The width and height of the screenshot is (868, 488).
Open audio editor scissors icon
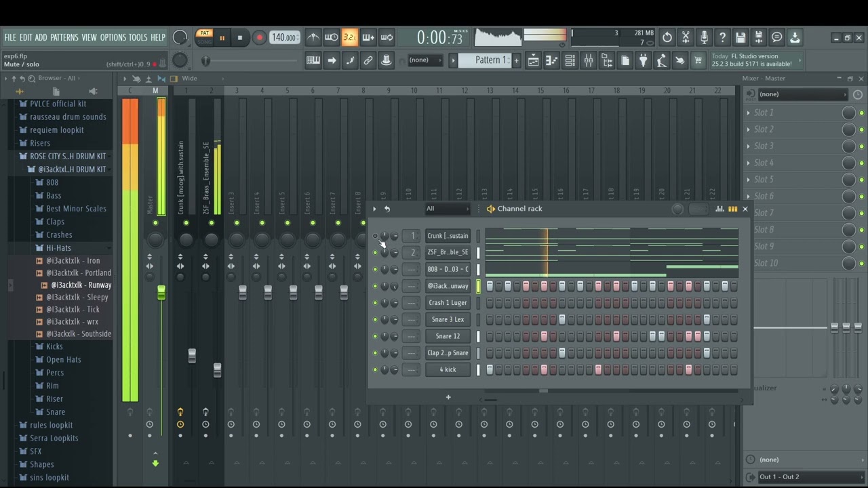(x=686, y=37)
